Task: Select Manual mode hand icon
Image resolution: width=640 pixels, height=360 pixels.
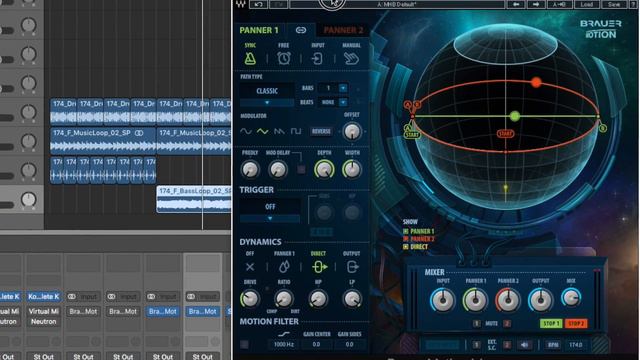Action: (351, 59)
